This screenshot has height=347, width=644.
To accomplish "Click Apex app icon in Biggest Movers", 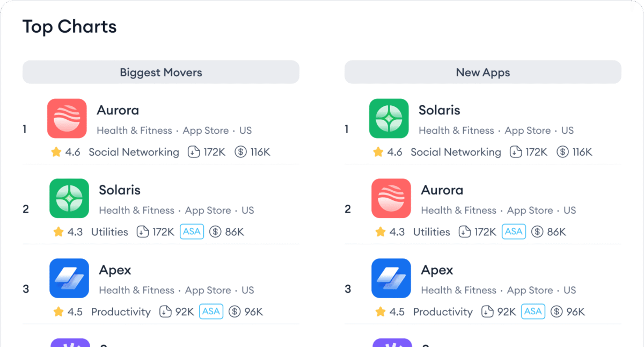I will pos(69,278).
